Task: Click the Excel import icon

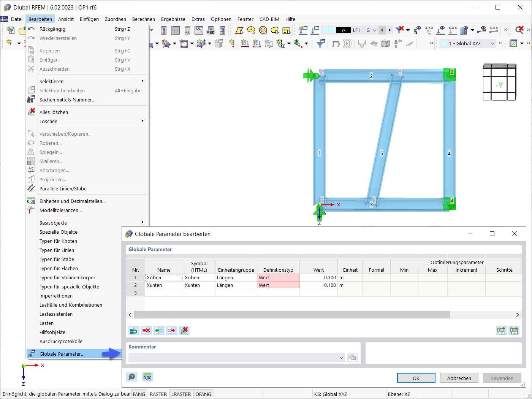Action: [514, 331]
